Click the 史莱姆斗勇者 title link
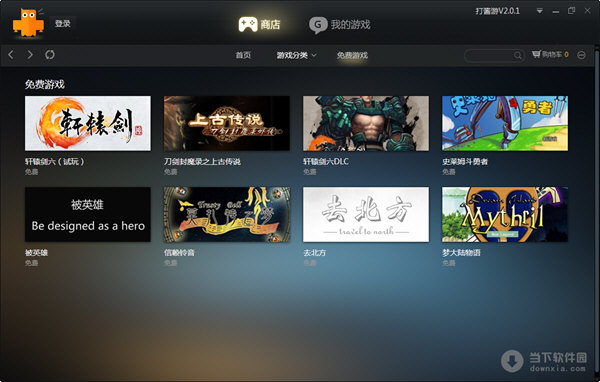Image resolution: width=600 pixels, height=382 pixels. point(465,162)
